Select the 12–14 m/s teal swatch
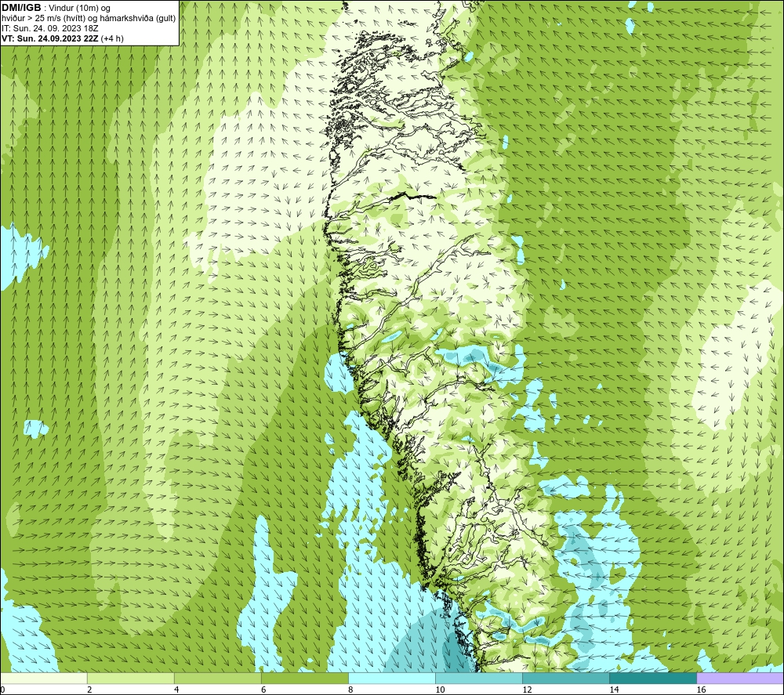Screen dimensions: 784x695 (566, 678)
